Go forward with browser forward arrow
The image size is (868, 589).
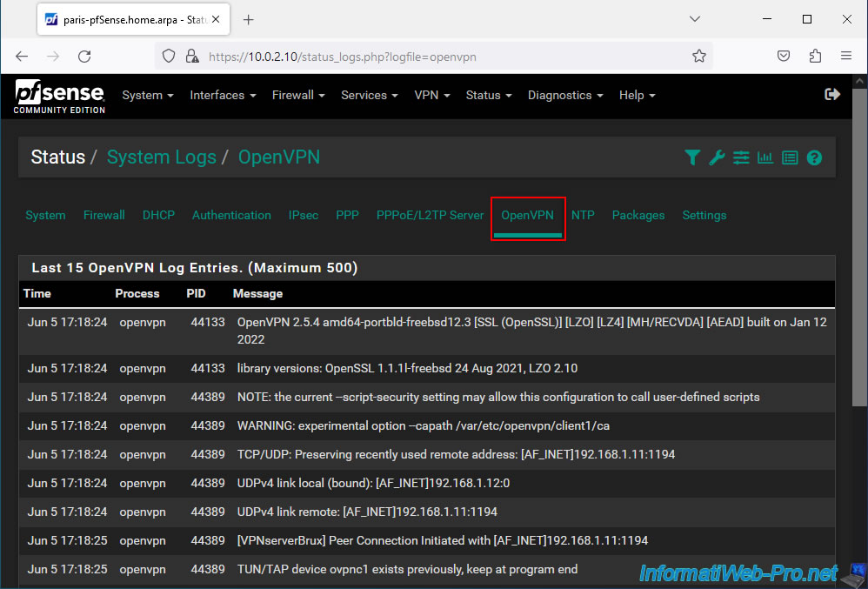pos(53,56)
